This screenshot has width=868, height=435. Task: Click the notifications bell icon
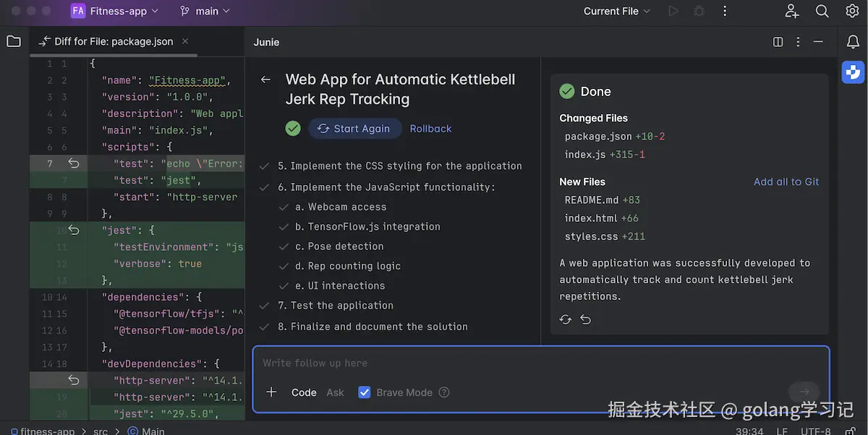(853, 42)
